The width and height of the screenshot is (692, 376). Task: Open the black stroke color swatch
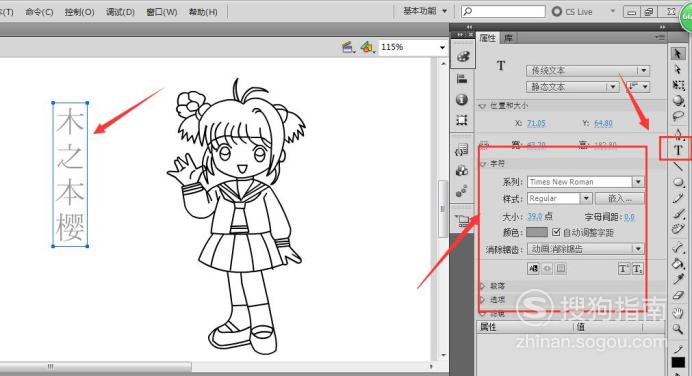(x=678, y=362)
